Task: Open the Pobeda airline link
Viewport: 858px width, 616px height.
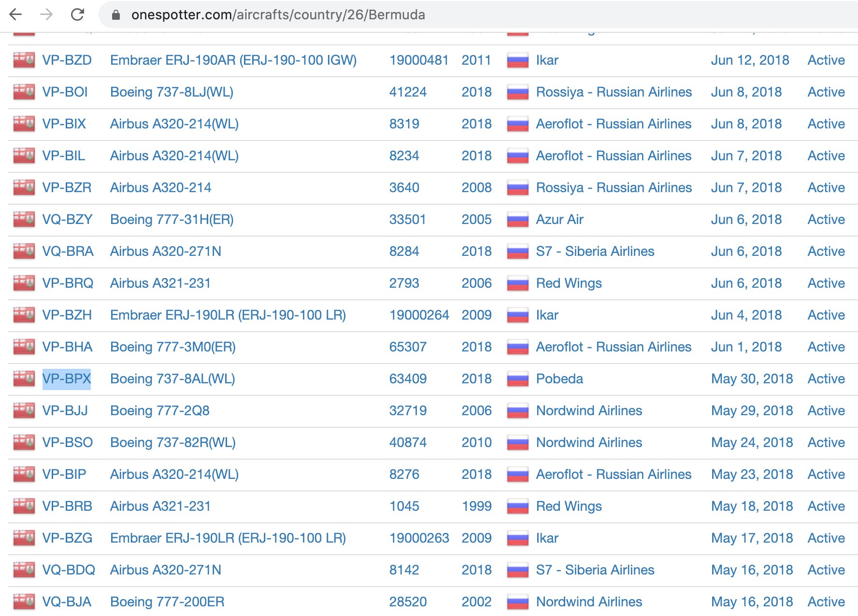Action: click(559, 379)
